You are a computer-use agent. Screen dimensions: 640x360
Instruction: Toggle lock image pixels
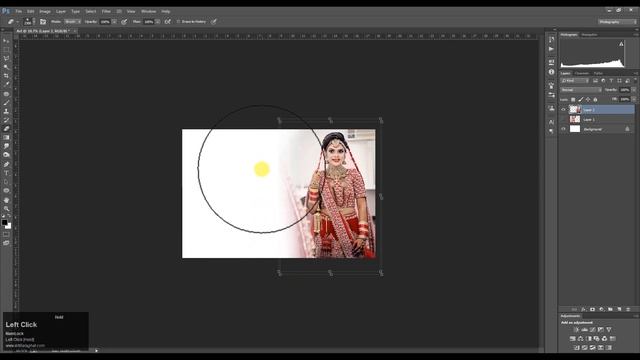[580, 100]
